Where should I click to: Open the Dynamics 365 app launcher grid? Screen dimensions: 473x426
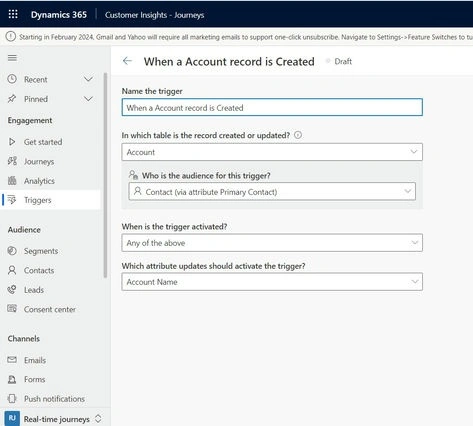pyautogui.click(x=13, y=14)
